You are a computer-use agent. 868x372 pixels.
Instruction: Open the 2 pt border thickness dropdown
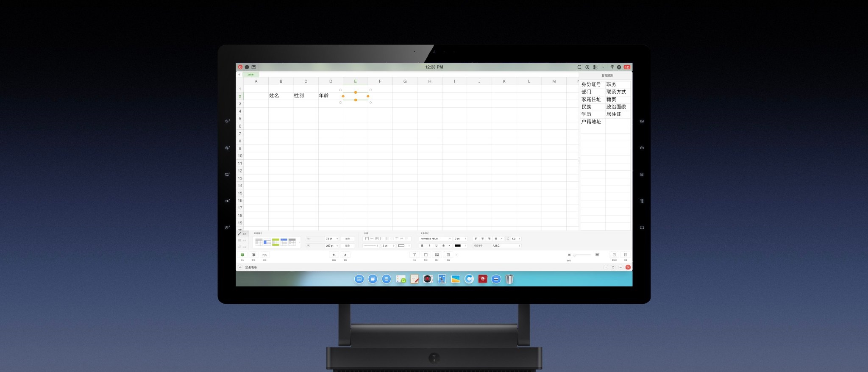tap(388, 246)
